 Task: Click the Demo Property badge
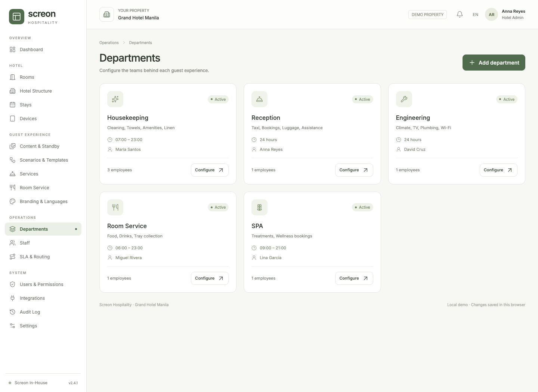click(427, 15)
